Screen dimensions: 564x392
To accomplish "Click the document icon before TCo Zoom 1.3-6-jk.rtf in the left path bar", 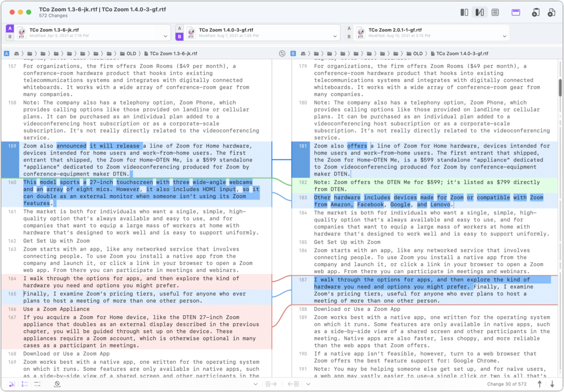I will tap(146, 54).
